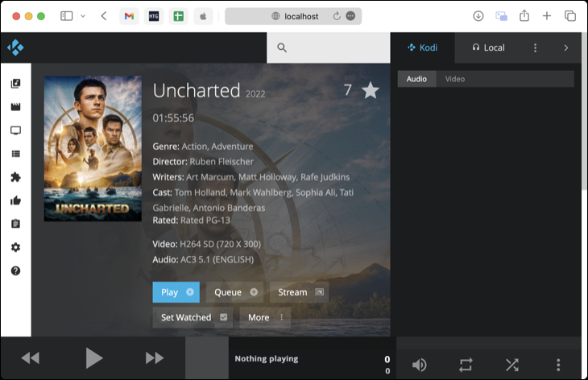Screen dimensions: 588x380
Task: Open the Browser list icon in sidebar
Action: click(x=16, y=154)
